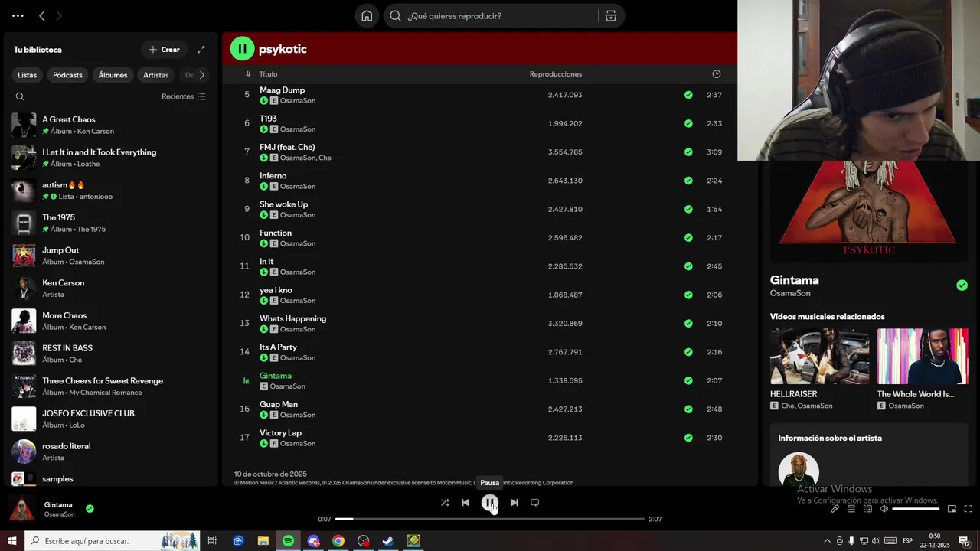Go to Spotify home
This screenshot has height=551, width=980.
[x=367, y=16]
